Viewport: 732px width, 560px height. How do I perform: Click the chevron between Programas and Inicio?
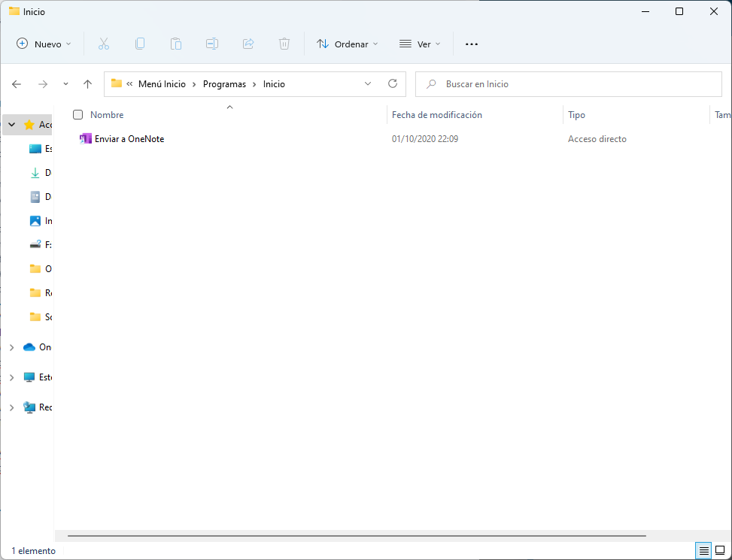254,84
